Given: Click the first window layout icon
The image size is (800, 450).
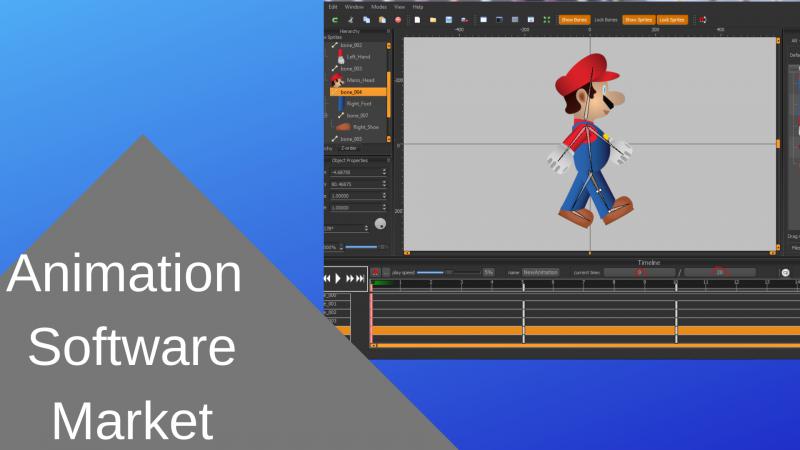Looking at the screenshot, I should click(x=484, y=20).
